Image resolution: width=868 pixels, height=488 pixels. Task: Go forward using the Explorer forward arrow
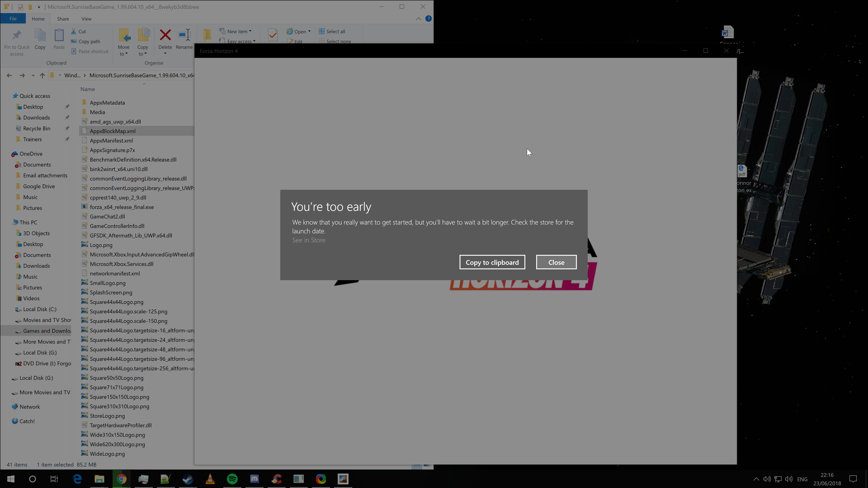pyautogui.click(x=22, y=75)
